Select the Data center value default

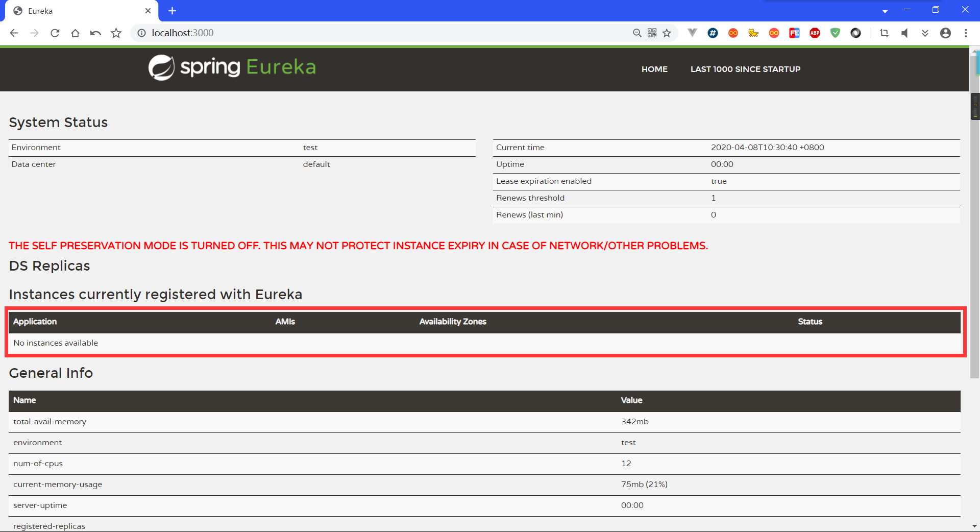point(316,164)
